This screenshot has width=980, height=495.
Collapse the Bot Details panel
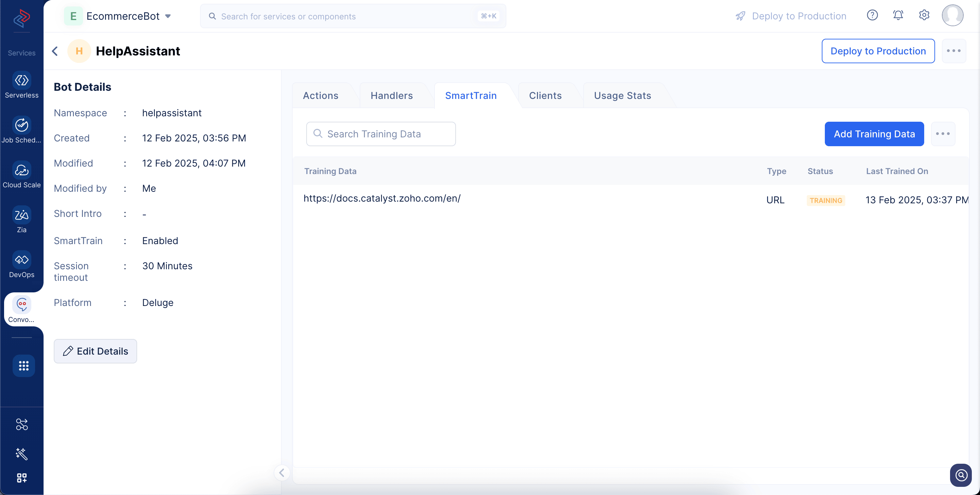(x=282, y=473)
